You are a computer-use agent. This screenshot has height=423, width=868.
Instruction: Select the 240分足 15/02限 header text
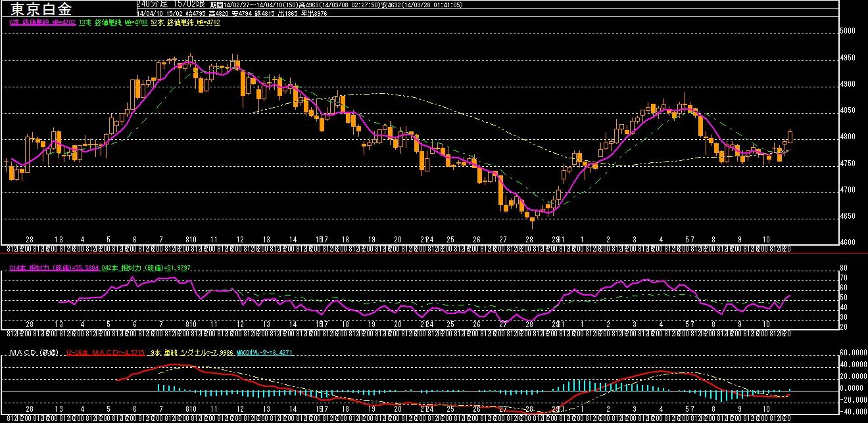[x=171, y=4]
